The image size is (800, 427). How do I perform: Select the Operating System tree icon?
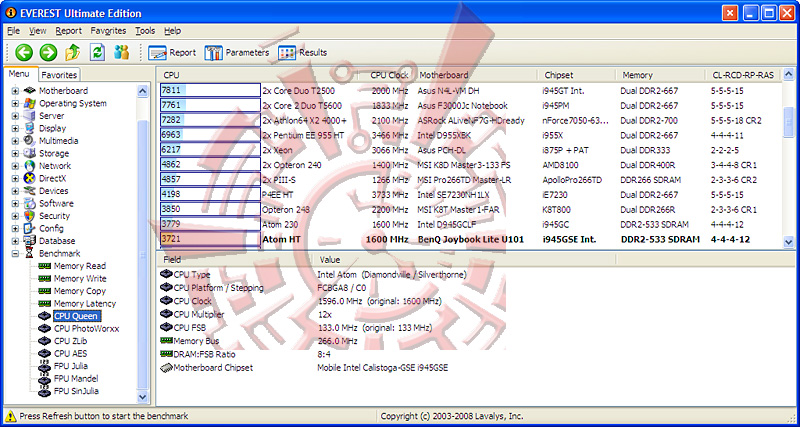click(x=30, y=103)
